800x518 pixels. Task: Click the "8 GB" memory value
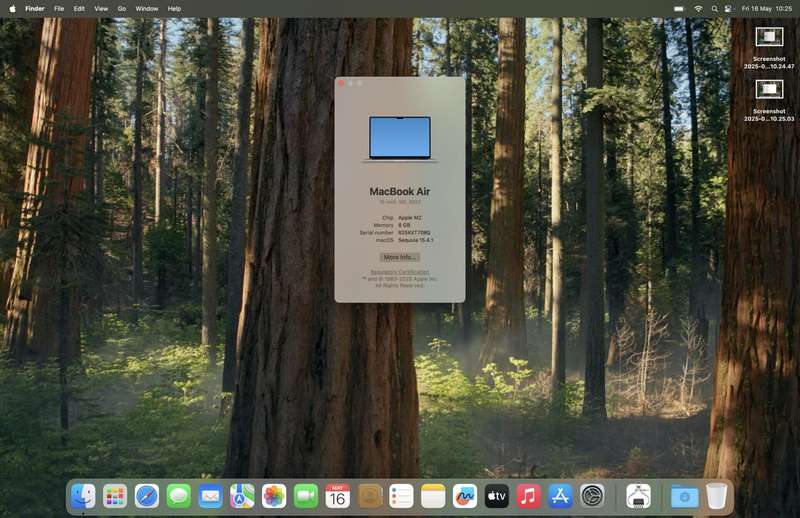pyautogui.click(x=404, y=225)
